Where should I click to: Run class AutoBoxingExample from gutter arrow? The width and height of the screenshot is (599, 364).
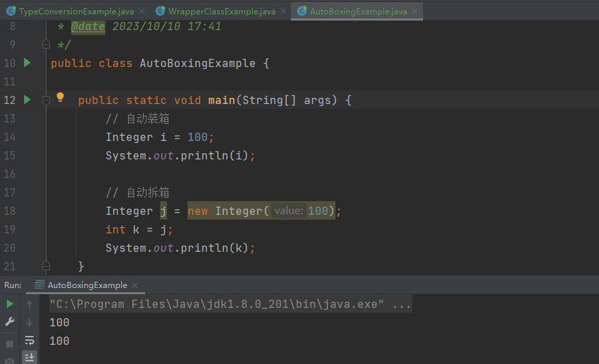click(x=27, y=63)
